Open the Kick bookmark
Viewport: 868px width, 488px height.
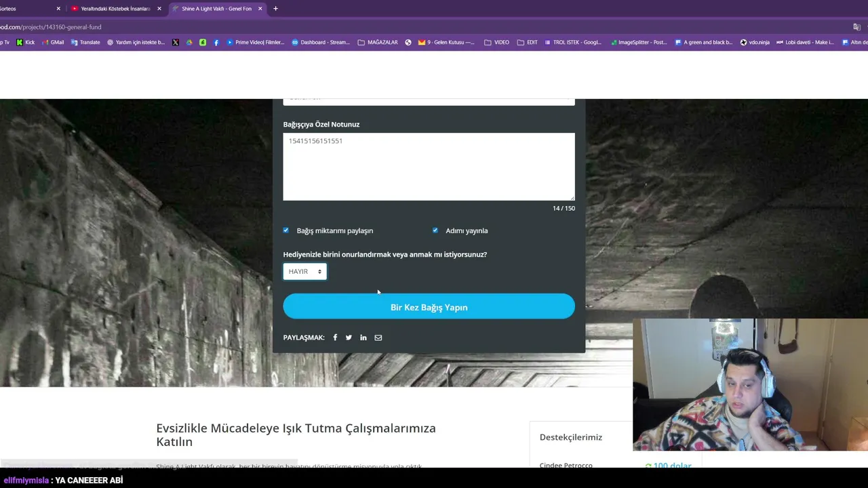pyautogui.click(x=26, y=42)
